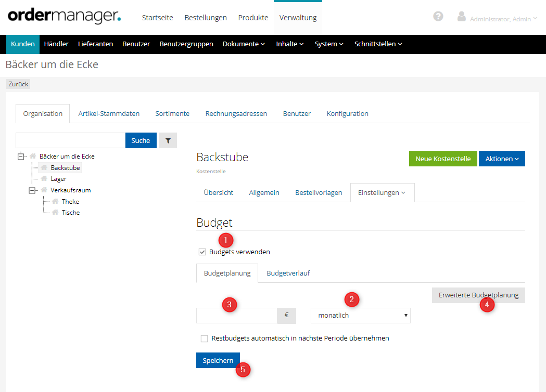Viewport: 546px width, 392px height.
Task: Click the Neue Kostenstelle button
Action: click(x=442, y=159)
